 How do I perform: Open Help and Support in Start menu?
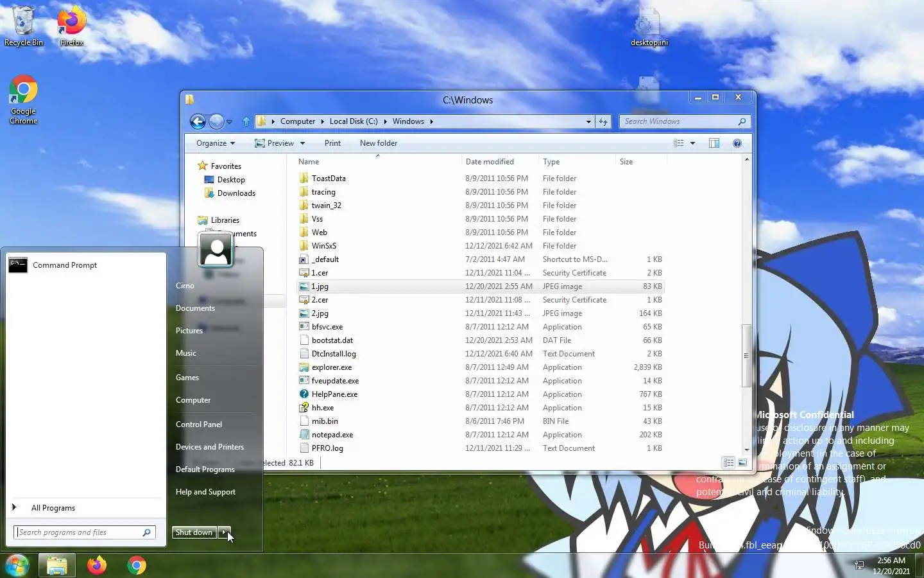[x=205, y=492]
